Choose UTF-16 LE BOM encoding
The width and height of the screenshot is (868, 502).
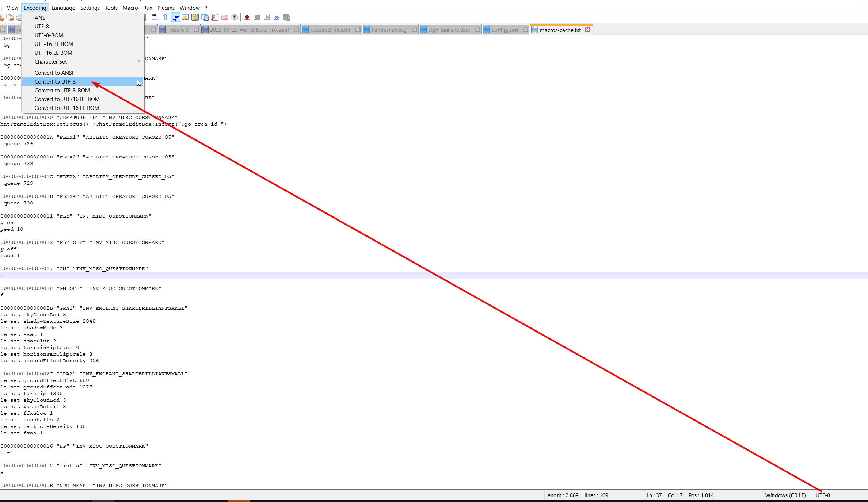coord(83,53)
